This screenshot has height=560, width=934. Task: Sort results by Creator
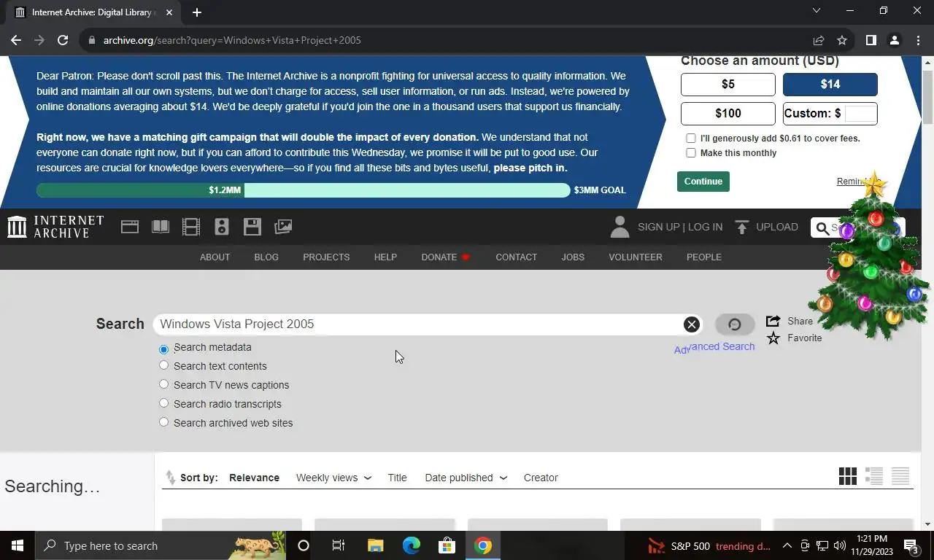point(541,478)
